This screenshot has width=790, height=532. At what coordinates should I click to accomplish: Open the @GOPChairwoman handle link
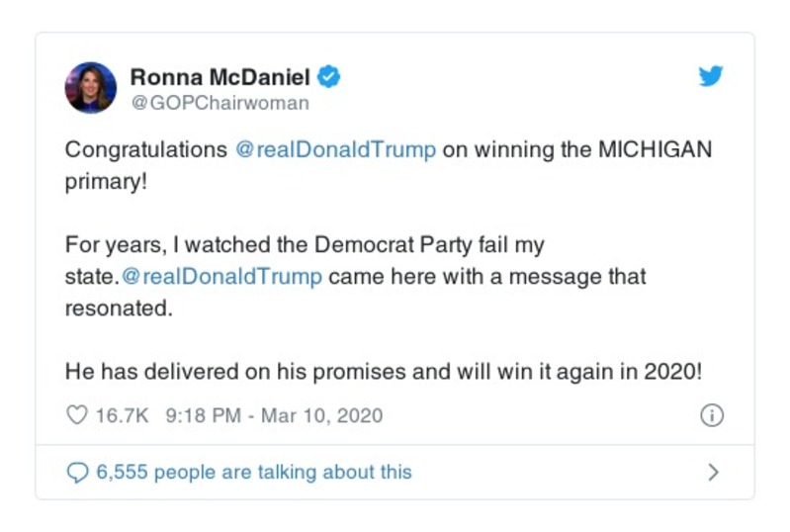pyautogui.click(x=219, y=103)
